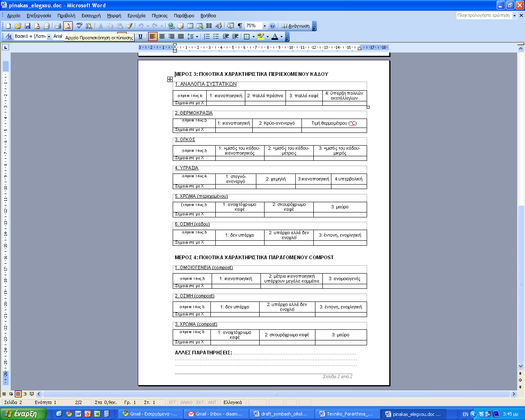Insert a hyperlink using the globe icon
This screenshot has height=420, width=525.
[x=171, y=26]
